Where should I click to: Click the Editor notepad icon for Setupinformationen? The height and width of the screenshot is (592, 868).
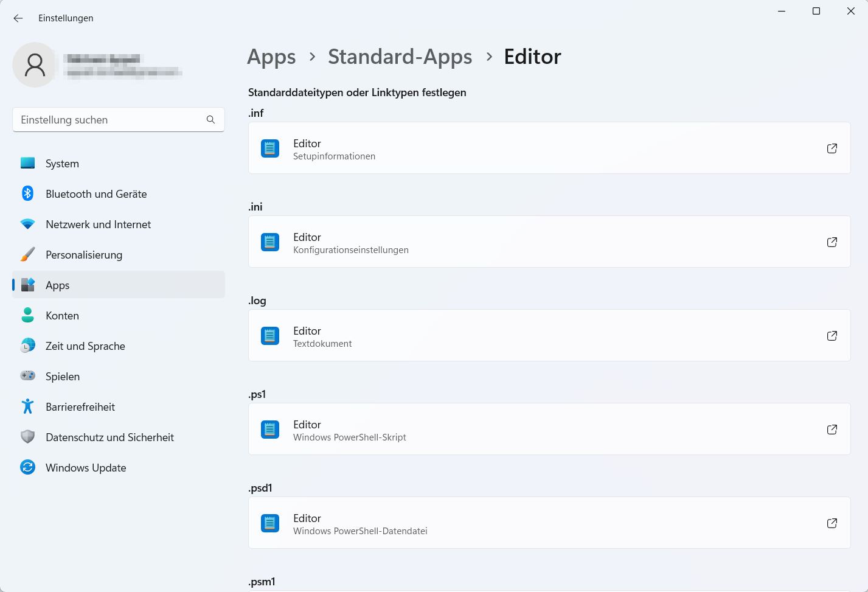270,148
